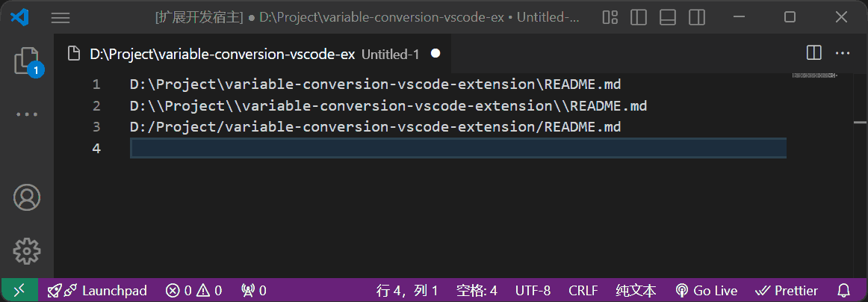The height and width of the screenshot is (302, 868).
Task: Open the Accounts menu icon
Action: 27,197
